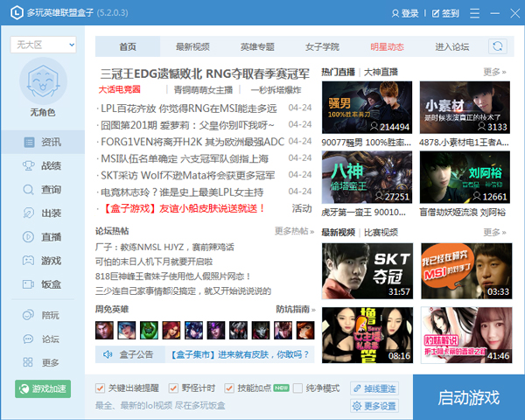Open the 更多 grid sidebar item

[x=43, y=362]
